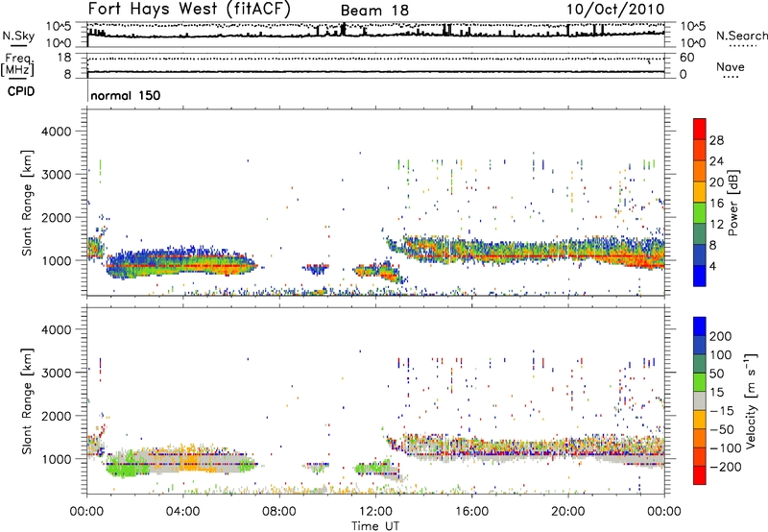Click the dotted line sample under "N.Search"

(742, 45)
